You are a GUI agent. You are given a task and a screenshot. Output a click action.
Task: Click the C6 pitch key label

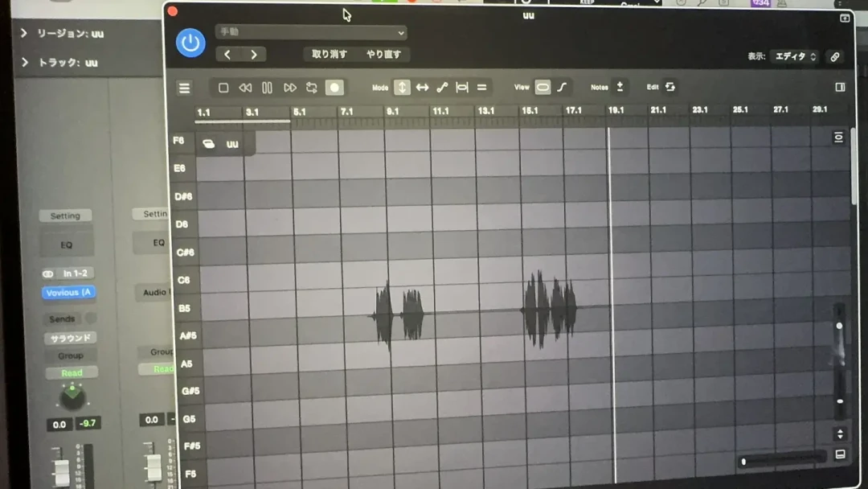tap(184, 280)
